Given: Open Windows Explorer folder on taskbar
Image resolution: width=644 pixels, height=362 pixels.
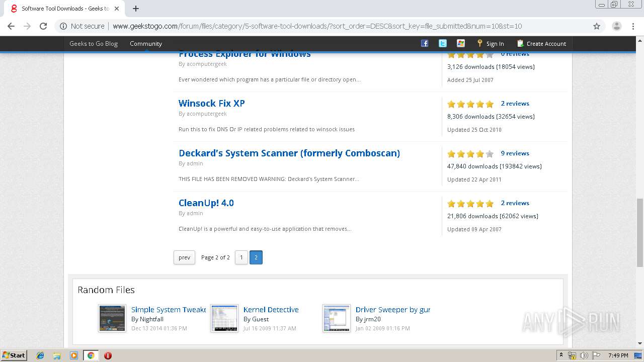Looking at the screenshot, I should (57, 355).
